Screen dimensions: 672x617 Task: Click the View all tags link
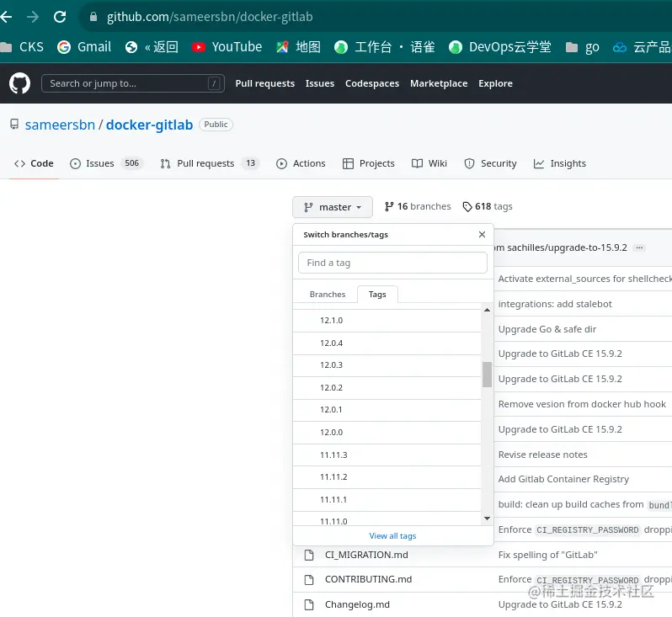click(x=392, y=535)
